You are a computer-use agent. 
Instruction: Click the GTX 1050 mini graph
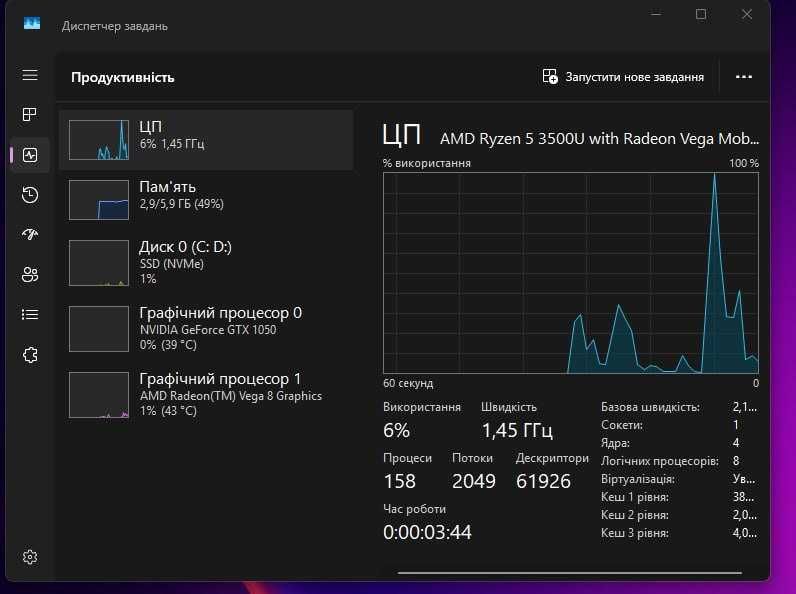pos(99,328)
